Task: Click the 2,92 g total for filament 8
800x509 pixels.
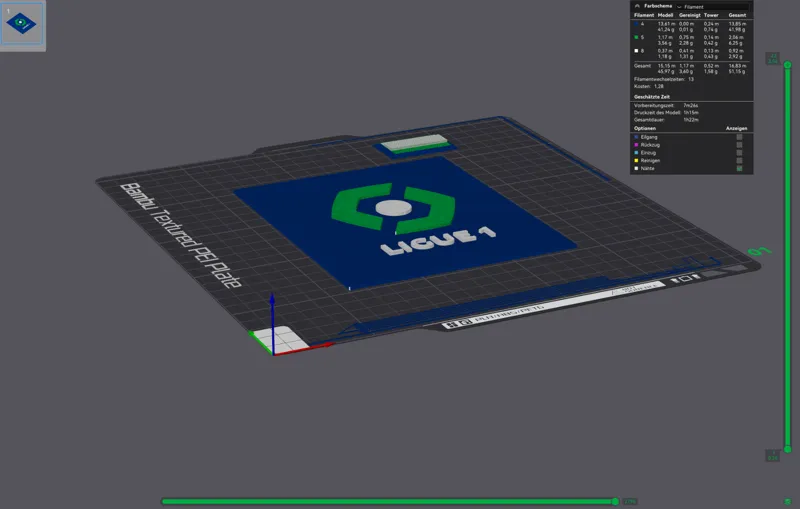Action: click(736, 57)
